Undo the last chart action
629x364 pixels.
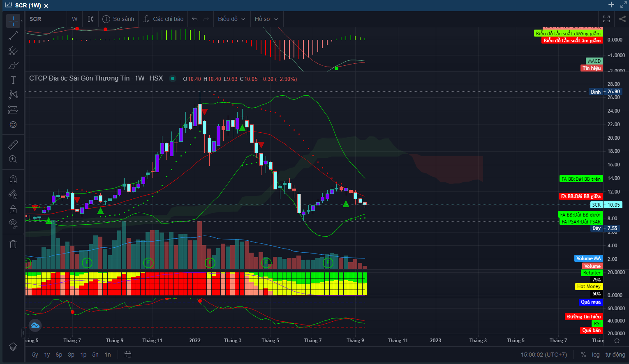[x=195, y=19]
